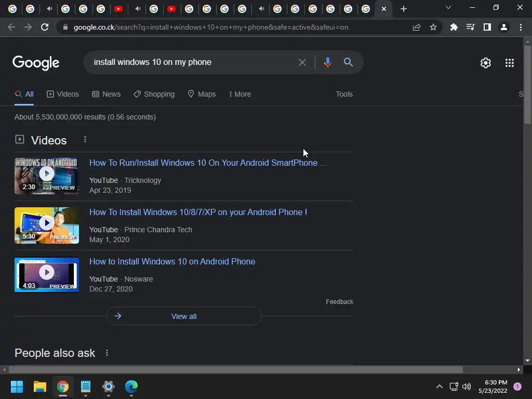Open the clock showing 6:30 PM
The image size is (532, 399).
[x=493, y=387]
